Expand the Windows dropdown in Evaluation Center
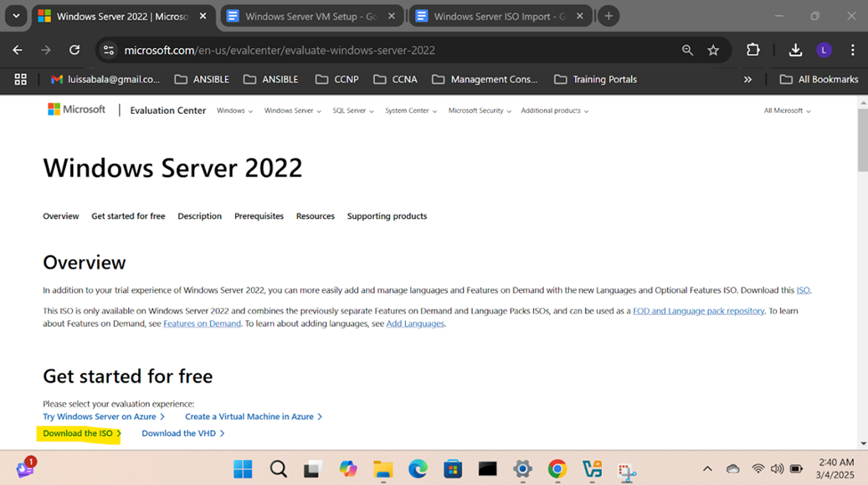Viewport: 868px width, 485px height. 235,110
